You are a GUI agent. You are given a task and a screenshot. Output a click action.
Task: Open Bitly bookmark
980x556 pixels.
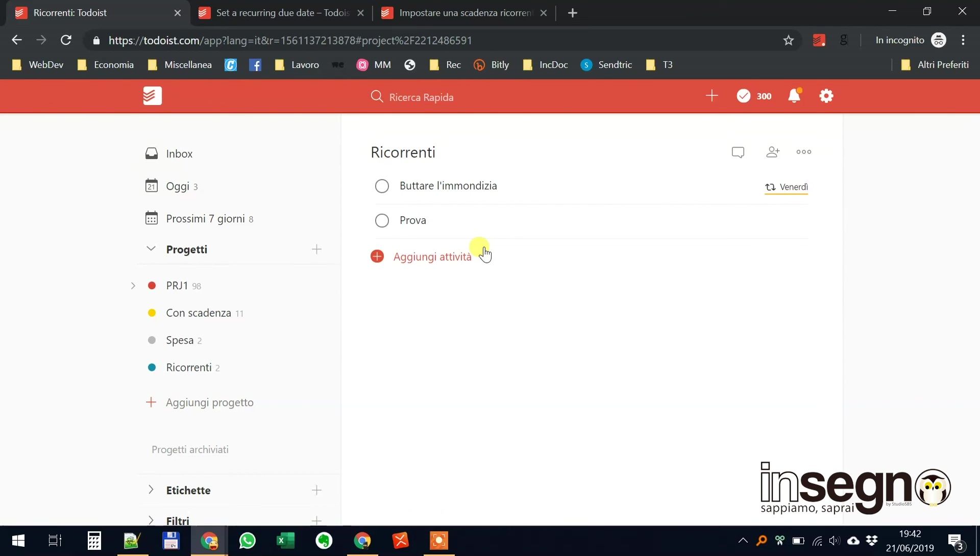(x=492, y=65)
